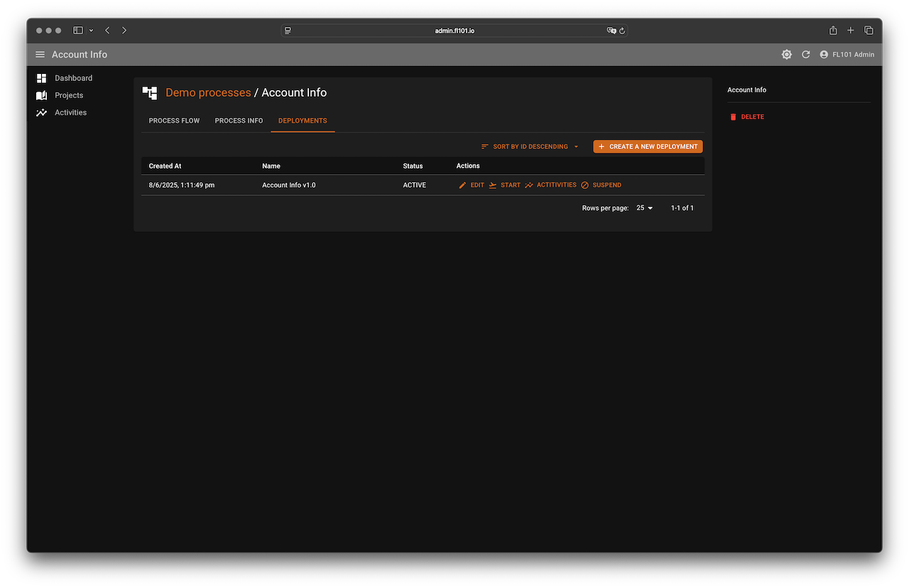The height and width of the screenshot is (588, 909).
Task: Follow the Demo processes breadcrumb link
Action: pos(208,93)
